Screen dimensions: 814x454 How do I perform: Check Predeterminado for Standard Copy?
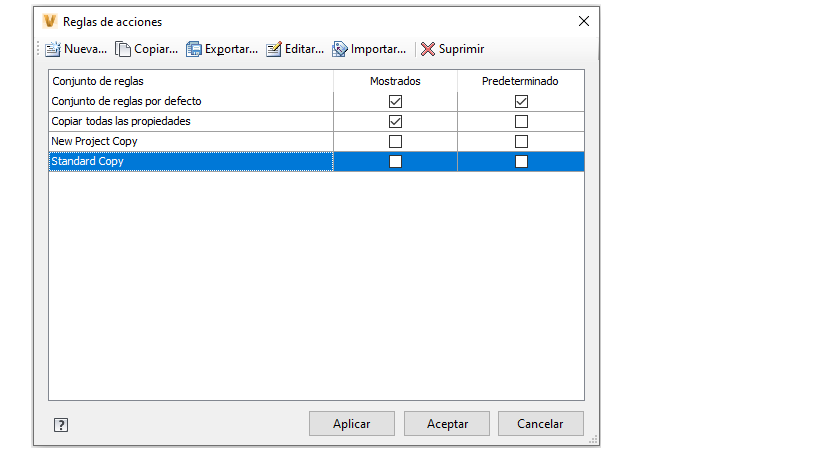pyautogui.click(x=521, y=161)
